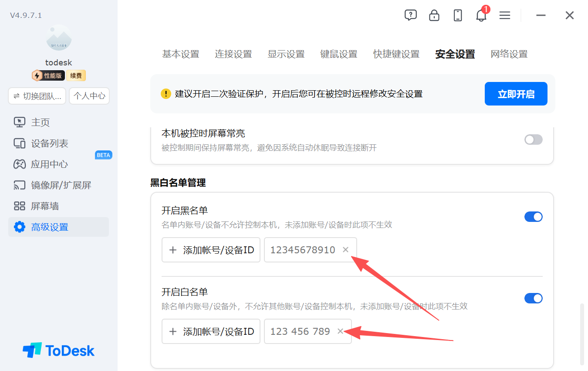This screenshot has height=371, width=588.
Task: Turn off the 开启白名单 switch
Action: click(x=534, y=298)
